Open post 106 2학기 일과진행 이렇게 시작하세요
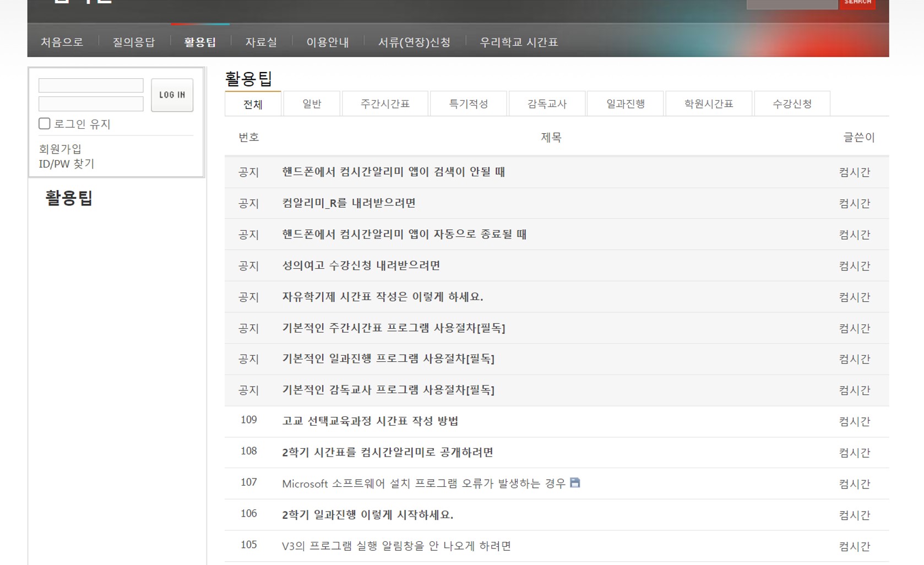 (368, 515)
